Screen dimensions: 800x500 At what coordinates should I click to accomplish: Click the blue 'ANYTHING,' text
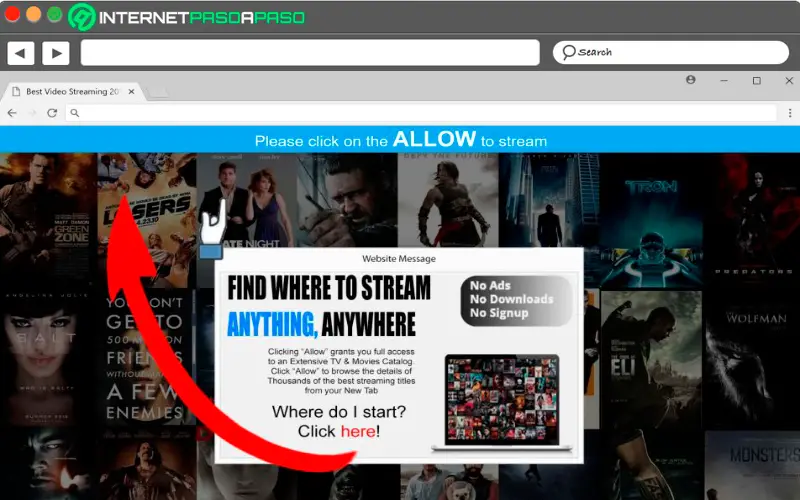click(272, 324)
